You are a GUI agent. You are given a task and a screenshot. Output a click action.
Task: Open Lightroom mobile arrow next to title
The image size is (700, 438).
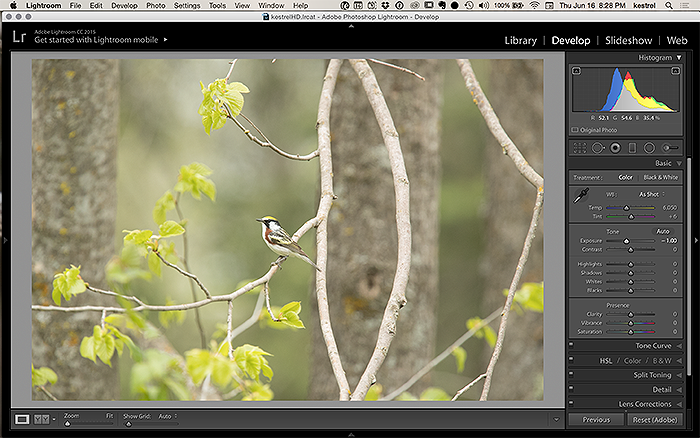coord(166,40)
